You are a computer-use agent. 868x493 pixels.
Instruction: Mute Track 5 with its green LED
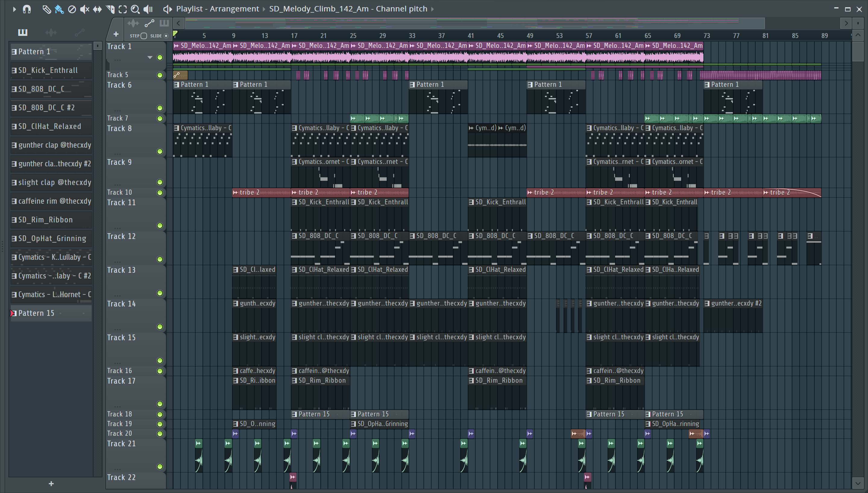[160, 75]
